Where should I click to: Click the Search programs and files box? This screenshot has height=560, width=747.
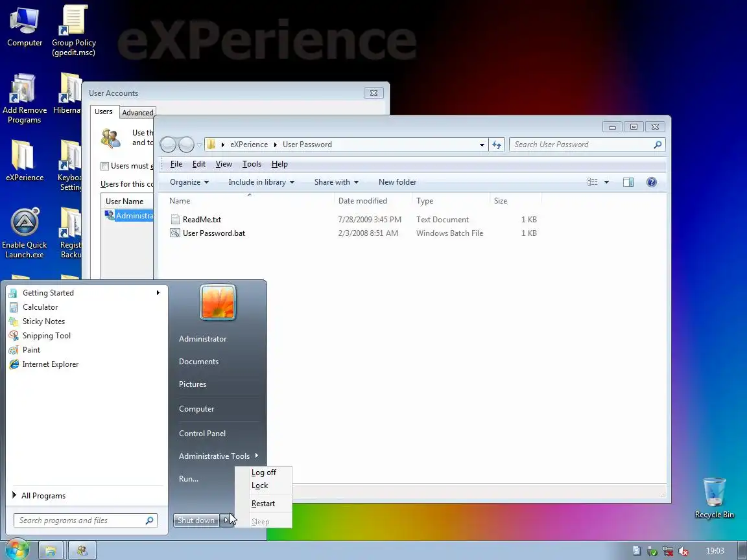86,520
